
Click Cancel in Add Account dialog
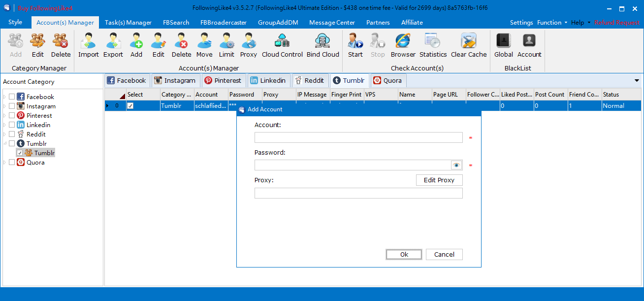click(444, 254)
